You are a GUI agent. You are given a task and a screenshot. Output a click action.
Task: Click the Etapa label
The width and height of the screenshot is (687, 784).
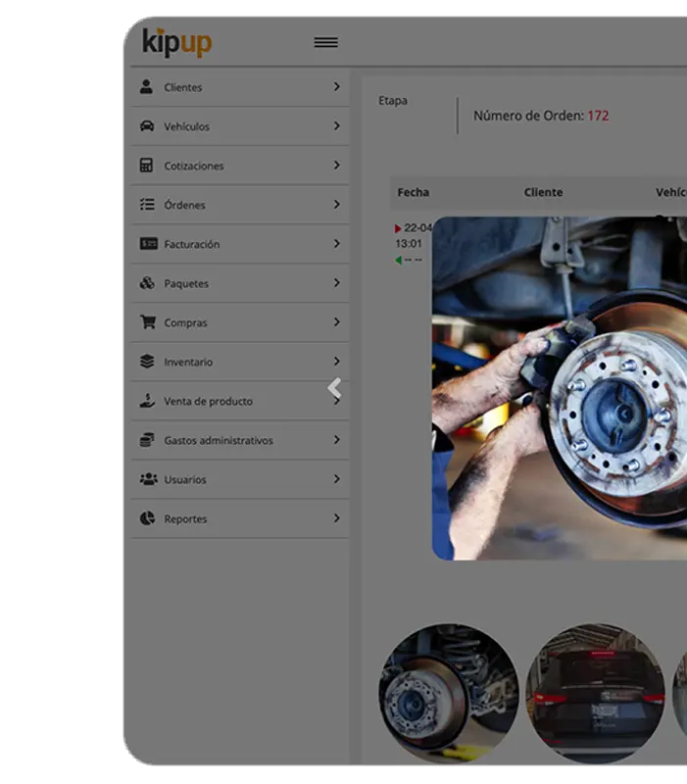coord(392,101)
